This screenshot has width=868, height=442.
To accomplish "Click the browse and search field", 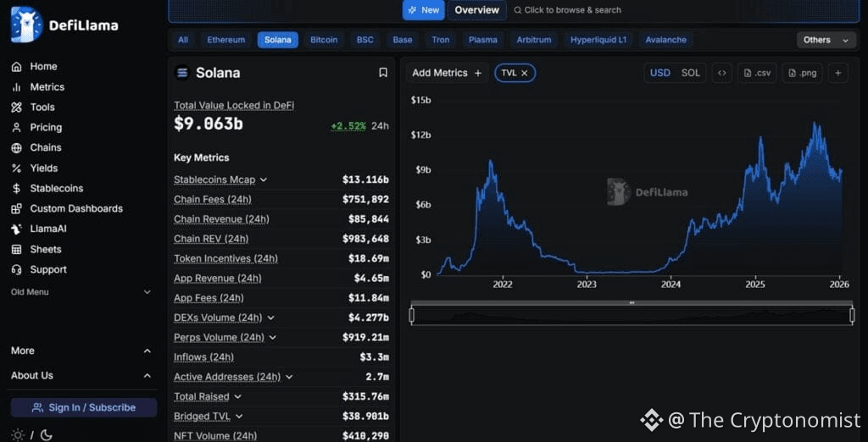I will pyautogui.click(x=572, y=10).
